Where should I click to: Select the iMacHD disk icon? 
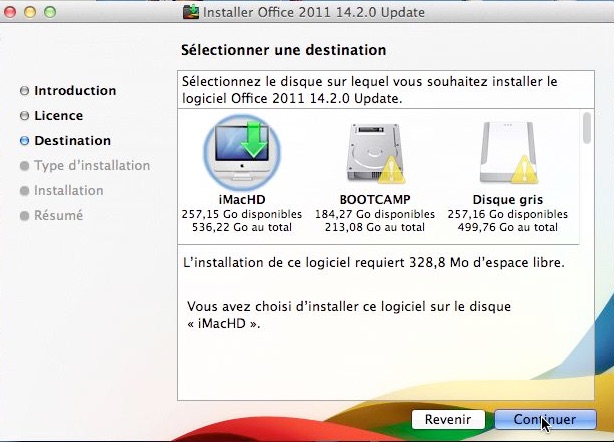click(242, 153)
